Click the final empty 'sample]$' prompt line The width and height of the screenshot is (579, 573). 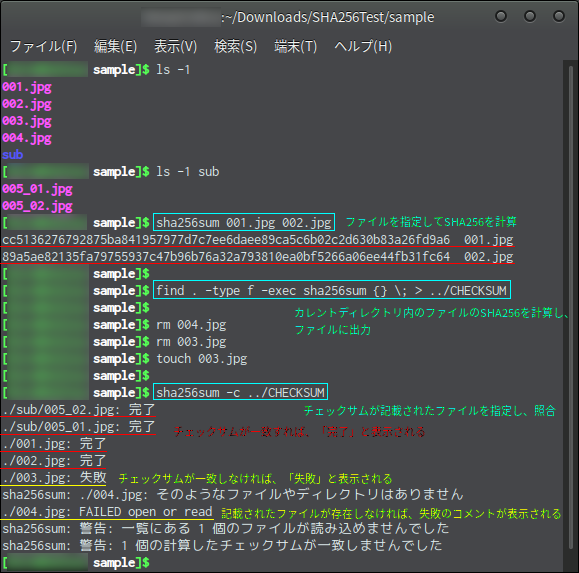coord(76,563)
